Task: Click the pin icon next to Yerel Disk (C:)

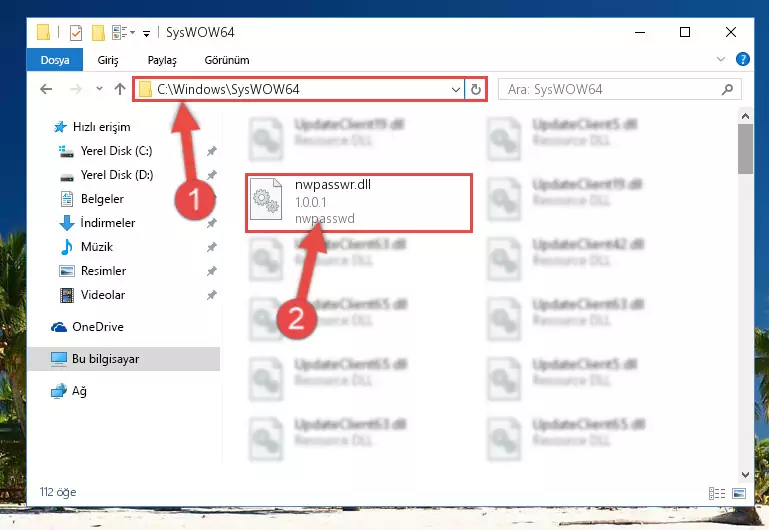Action: click(211, 151)
